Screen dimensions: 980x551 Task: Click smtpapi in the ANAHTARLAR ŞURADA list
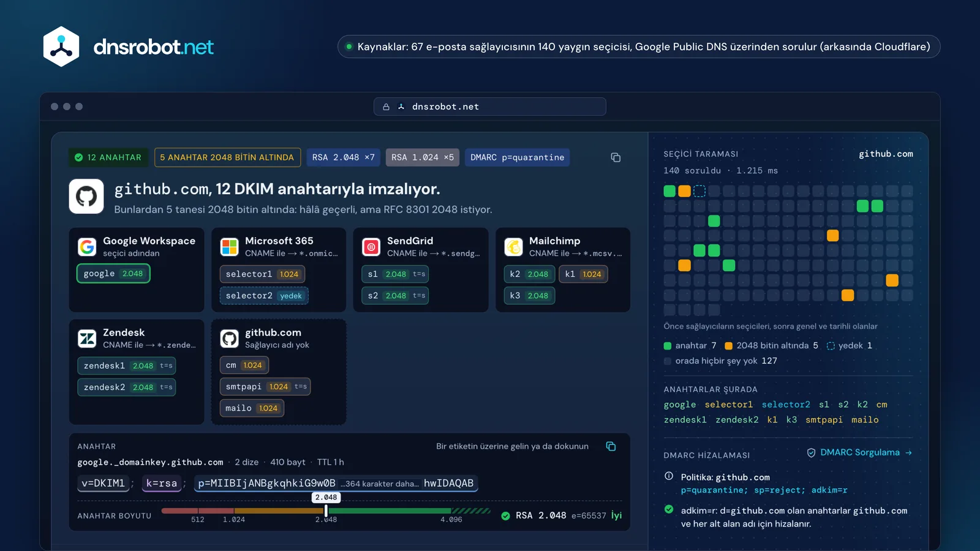[824, 420]
